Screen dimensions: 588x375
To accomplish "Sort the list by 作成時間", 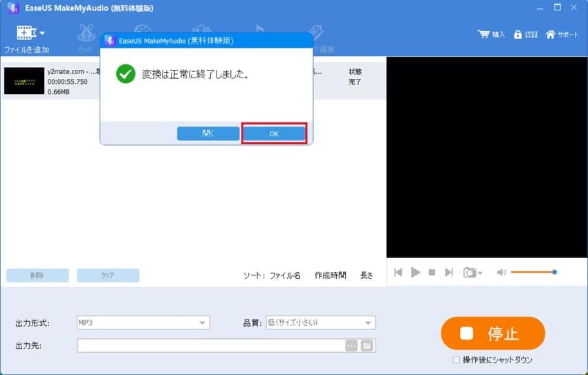I will 330,275.
